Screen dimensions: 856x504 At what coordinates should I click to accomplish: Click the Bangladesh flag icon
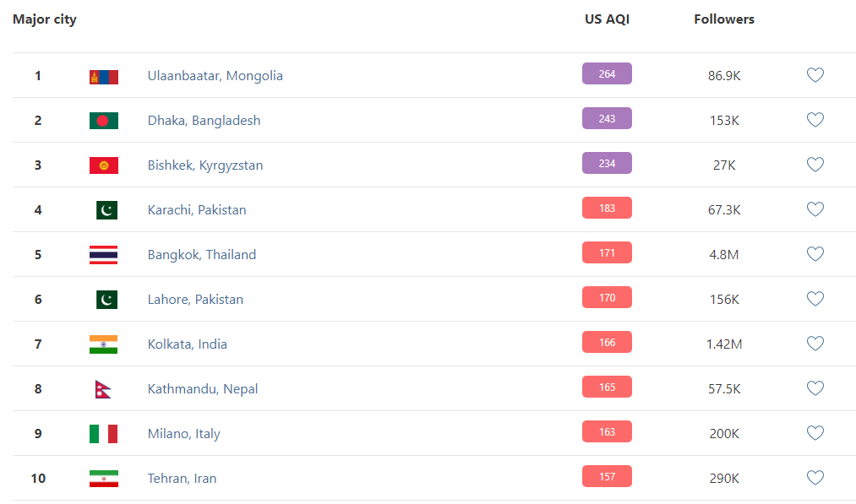[x=104, y=121]
